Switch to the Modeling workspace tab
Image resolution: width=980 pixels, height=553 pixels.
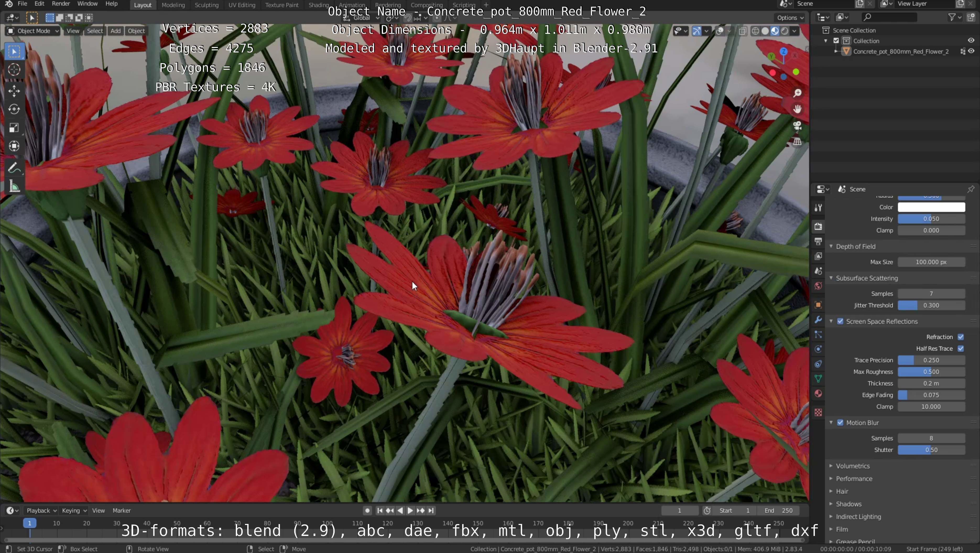tap(173, 5)
